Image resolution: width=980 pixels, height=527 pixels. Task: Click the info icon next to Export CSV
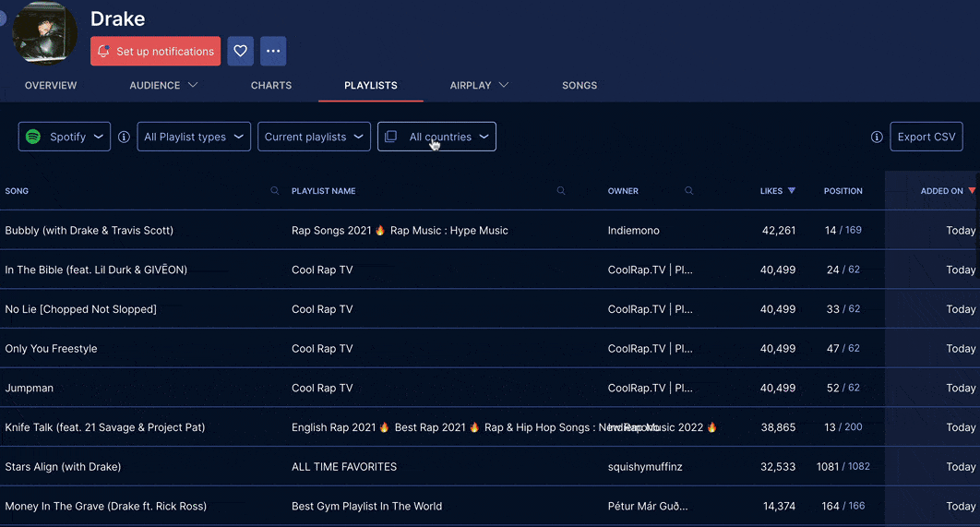[877, 137]
